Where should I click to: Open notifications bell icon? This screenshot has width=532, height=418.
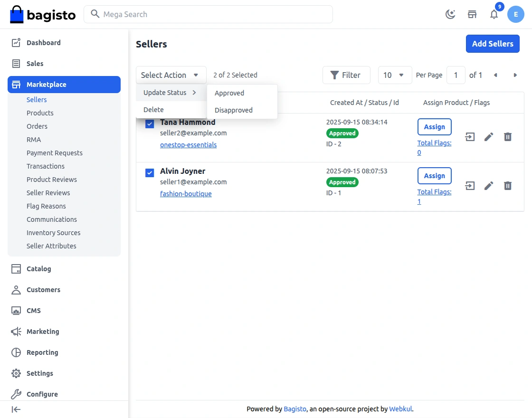(x=494, y=14)
